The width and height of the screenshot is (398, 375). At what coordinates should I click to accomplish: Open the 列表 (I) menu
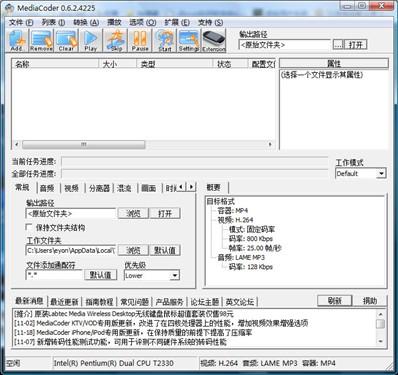[53, 22]
